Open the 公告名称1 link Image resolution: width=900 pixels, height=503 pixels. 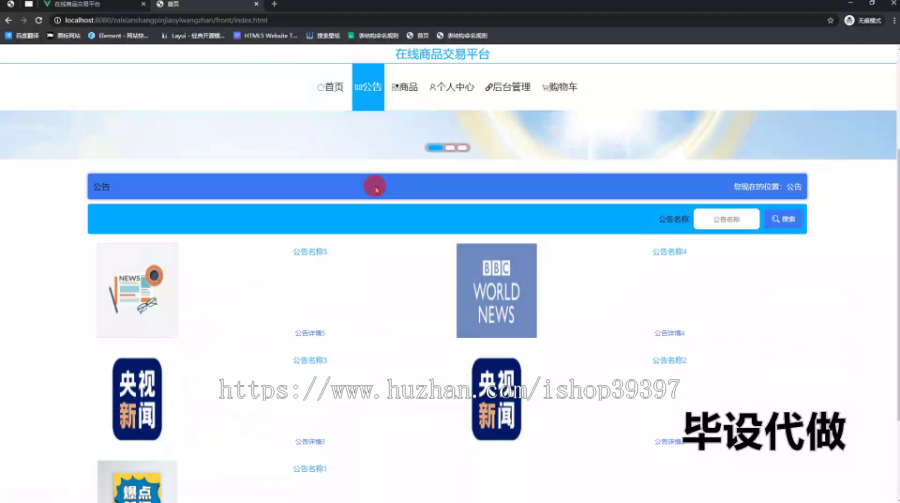tap(310, 469)
